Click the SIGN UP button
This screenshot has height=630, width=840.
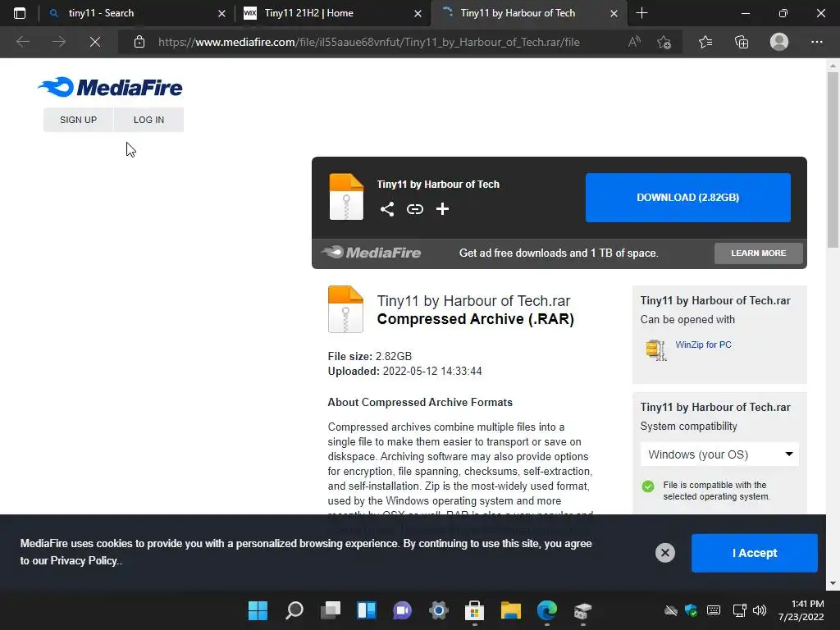[x=78, y=120]
